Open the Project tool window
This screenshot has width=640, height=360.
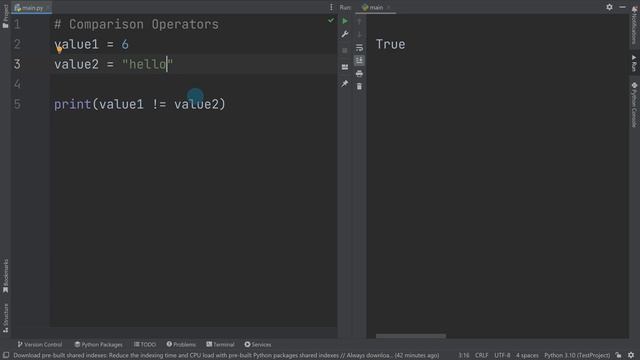tap(5, 16)
